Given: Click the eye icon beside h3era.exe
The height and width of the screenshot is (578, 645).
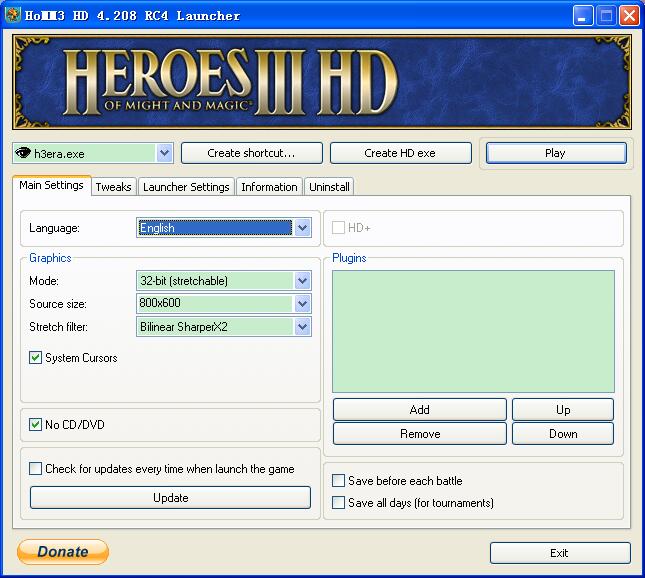Looking at the screenshot, I should 23,153.
